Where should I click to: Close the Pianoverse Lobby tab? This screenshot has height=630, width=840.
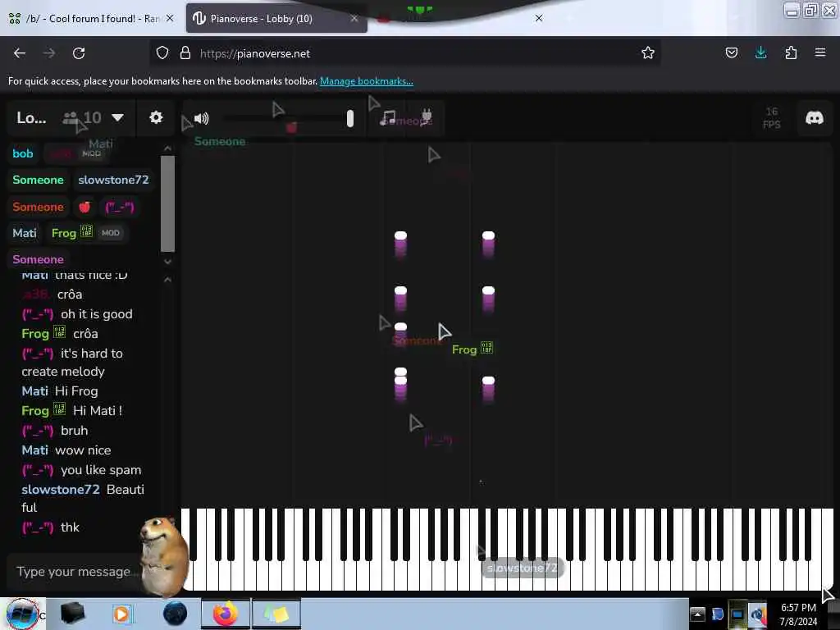point(354,18)
